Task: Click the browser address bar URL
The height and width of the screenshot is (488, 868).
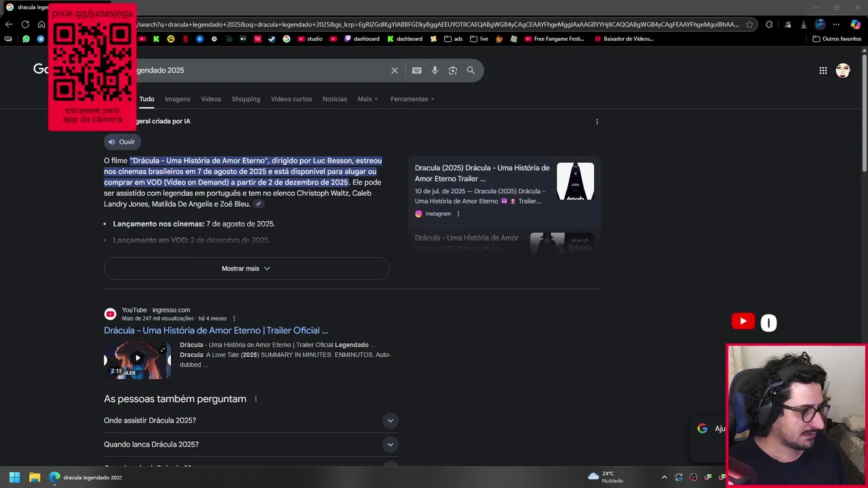Action: (437, 24)
